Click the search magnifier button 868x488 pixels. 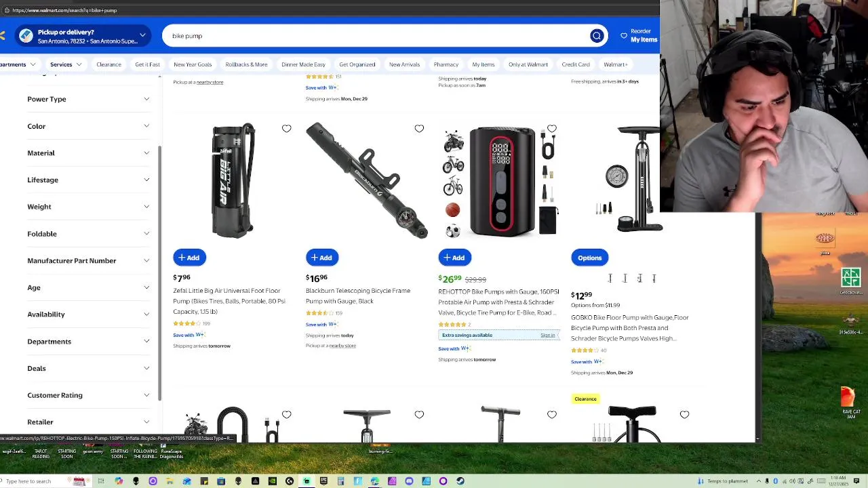tap(597, 36)
